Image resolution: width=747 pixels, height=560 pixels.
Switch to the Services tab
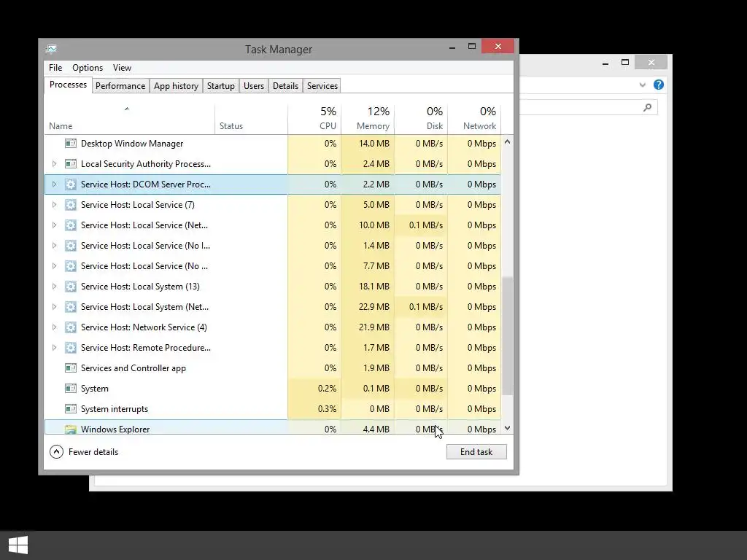pos(322,86)
